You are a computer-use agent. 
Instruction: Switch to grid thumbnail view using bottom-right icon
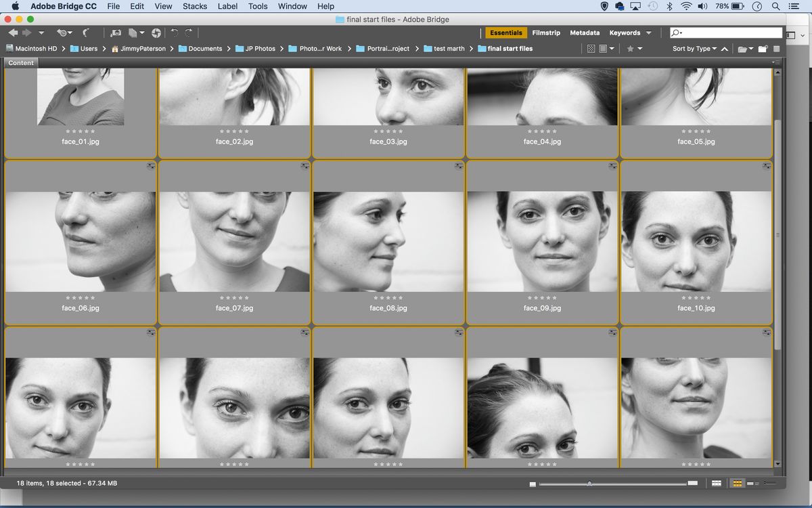coord(737,483)
